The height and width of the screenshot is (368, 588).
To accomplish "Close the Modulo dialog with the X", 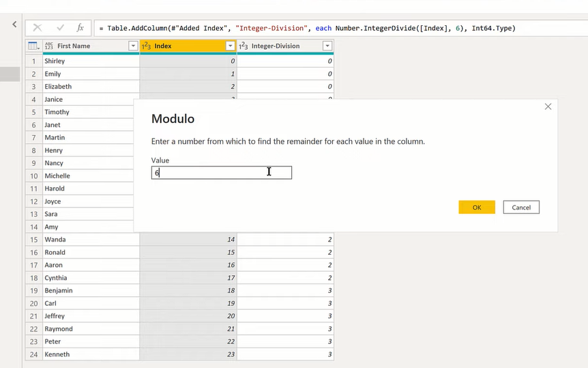I will coord(548,107).
